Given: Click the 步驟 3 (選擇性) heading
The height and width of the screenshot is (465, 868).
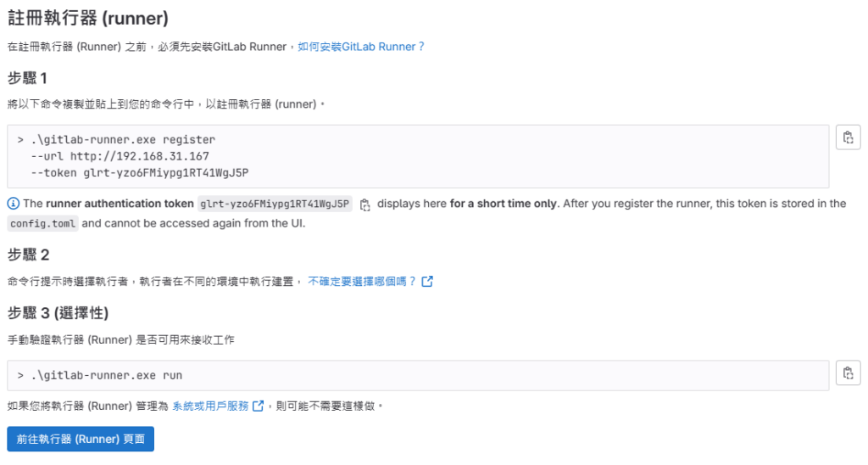Looking at the screenshot, I should click(x=58, y=313).
